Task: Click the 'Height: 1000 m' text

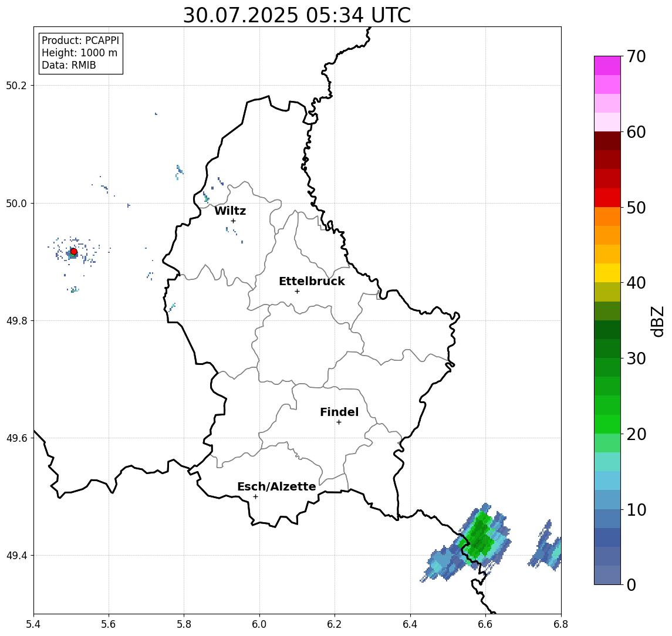Action: click(x=79, y=53)
